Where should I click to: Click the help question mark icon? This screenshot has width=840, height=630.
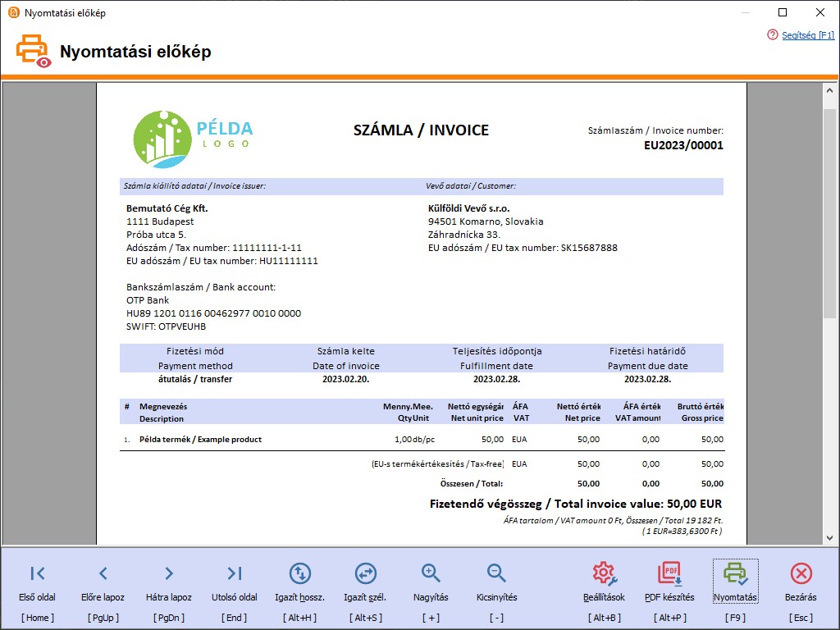pyautogui.click(x=772, y=34)
